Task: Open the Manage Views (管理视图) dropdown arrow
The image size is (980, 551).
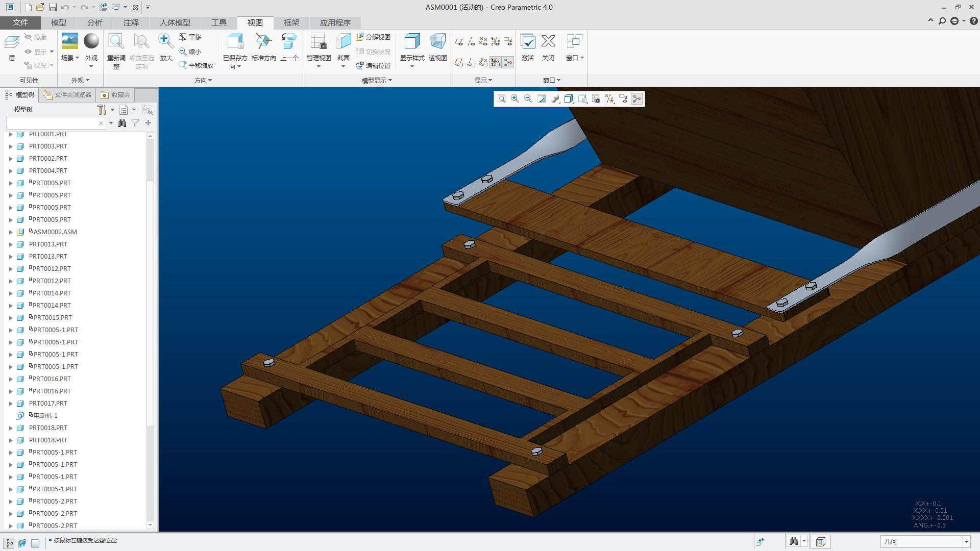Action: click(x=318, y=66)
